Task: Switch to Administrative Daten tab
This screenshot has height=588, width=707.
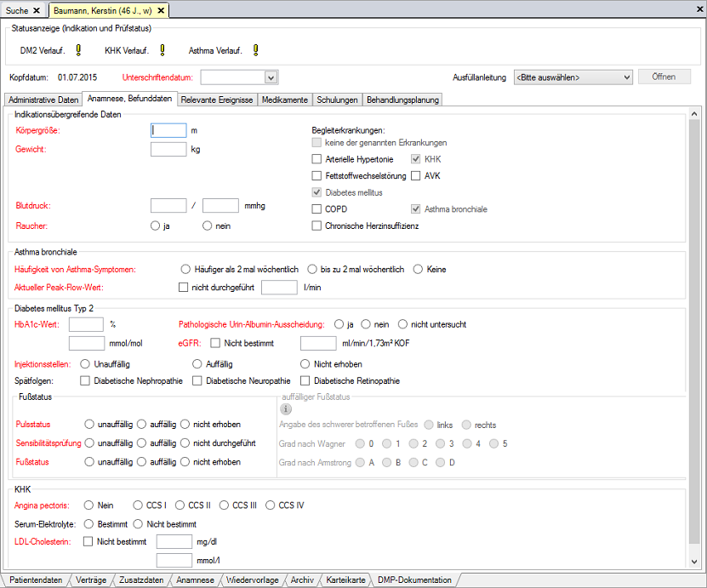Action: tap(43, 100)
